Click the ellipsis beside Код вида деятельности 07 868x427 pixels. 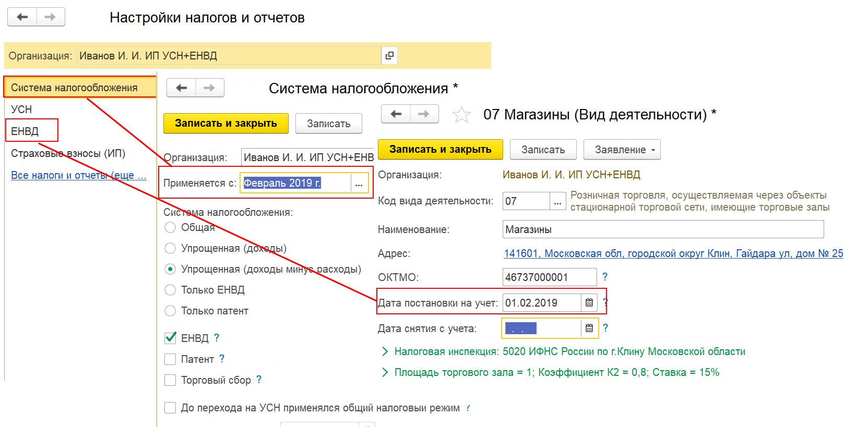point(558,201)
